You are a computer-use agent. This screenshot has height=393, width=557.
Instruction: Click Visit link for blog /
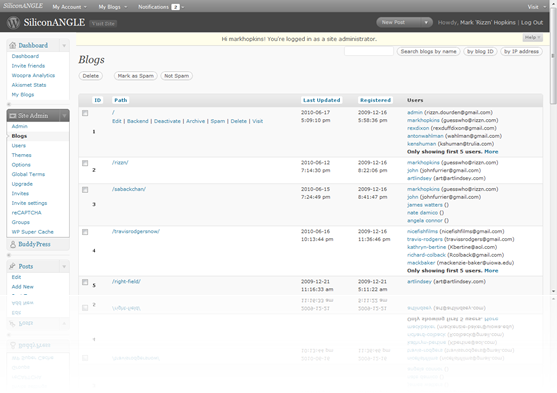pos(258,121)
